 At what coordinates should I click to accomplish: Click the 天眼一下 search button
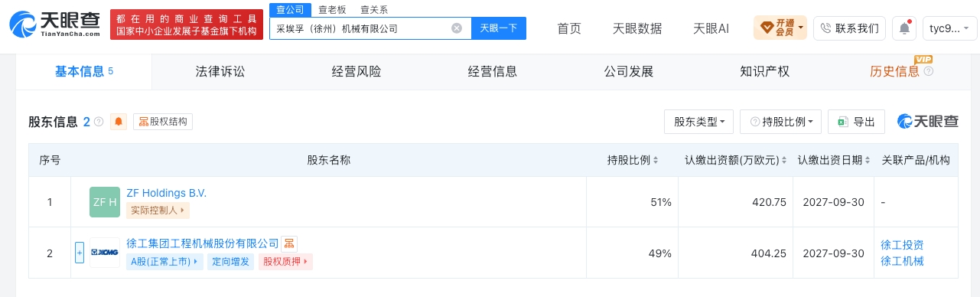(x=499, y=28)
